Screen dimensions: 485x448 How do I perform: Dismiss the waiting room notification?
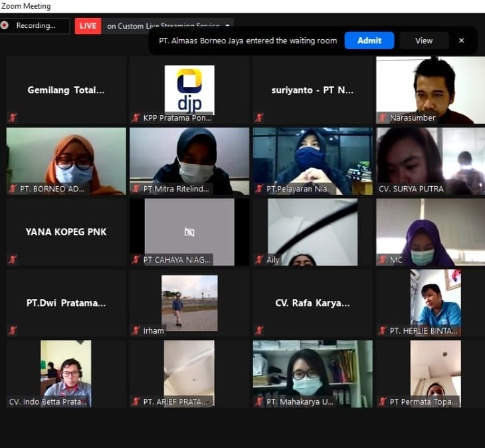click(462, 41)
